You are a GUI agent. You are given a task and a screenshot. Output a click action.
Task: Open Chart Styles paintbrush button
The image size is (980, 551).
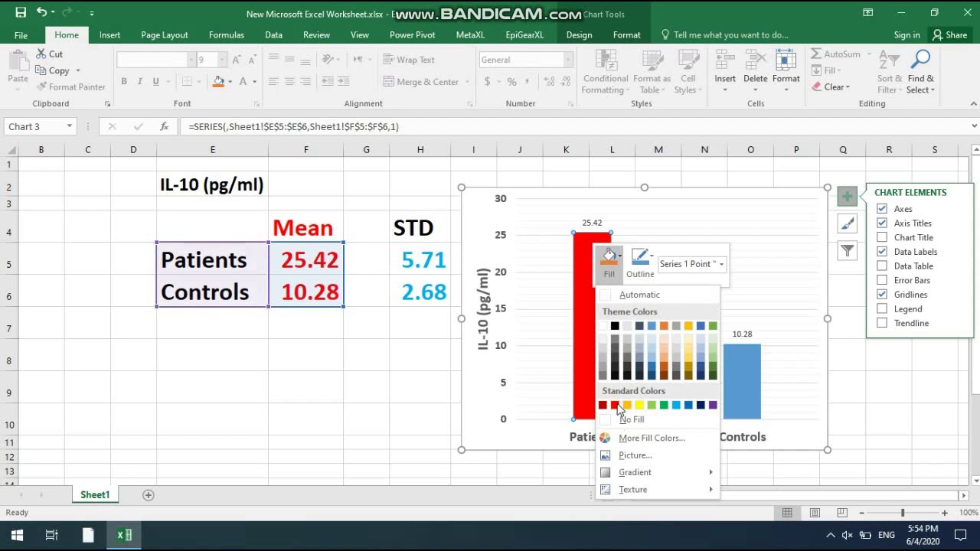(x=847, y=223)
